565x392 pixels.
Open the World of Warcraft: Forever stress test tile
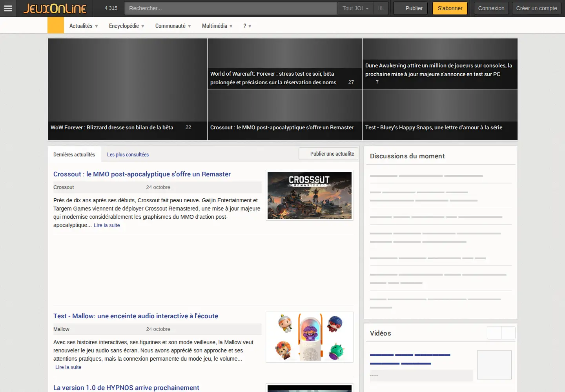click(x=285, y=64)
